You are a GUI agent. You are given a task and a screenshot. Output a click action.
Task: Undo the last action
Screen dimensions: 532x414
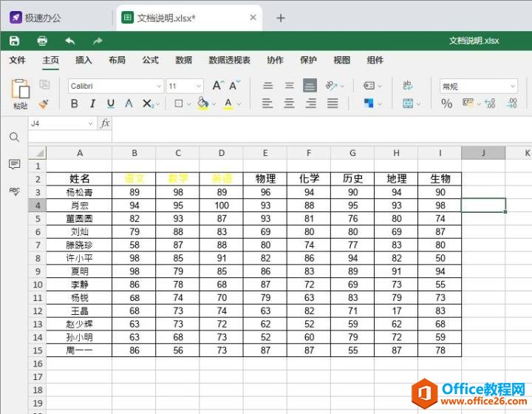click(x=70, y=41)
